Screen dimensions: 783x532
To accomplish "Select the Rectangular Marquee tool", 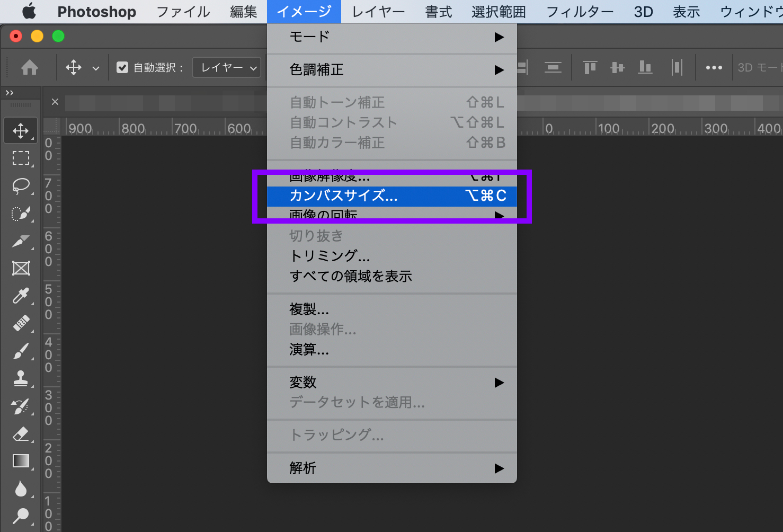I will [21, 158].
